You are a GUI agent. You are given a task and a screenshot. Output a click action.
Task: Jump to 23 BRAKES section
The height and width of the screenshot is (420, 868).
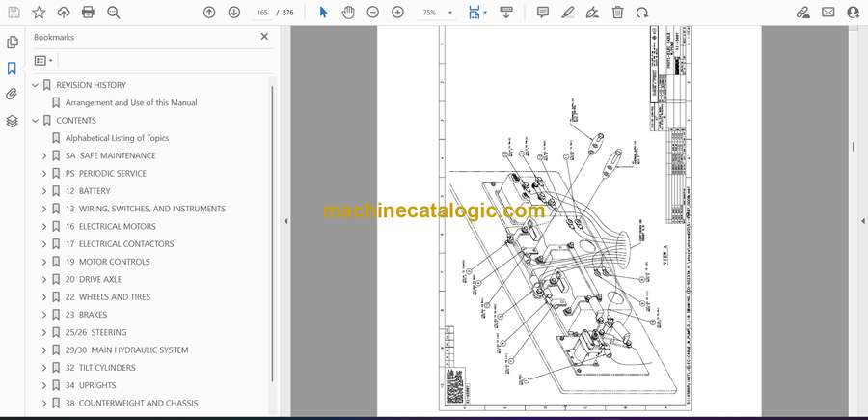(x=87, y=315)
